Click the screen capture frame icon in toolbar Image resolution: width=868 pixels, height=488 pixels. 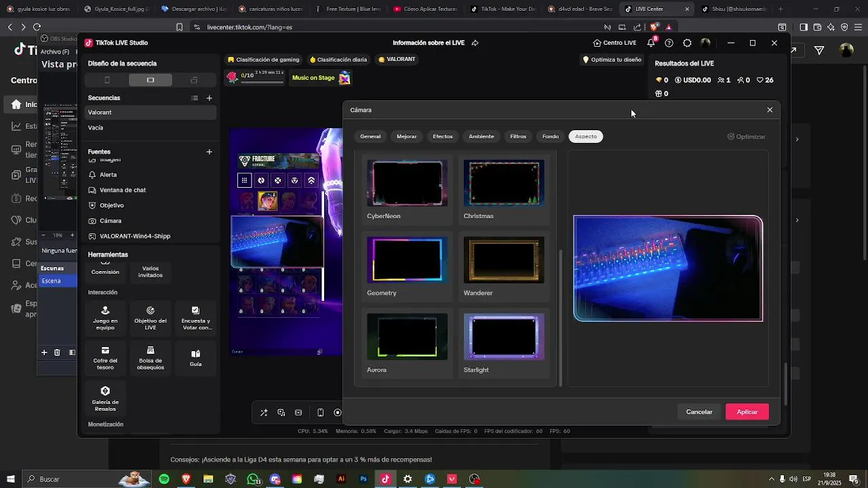pyautogui.click(x=298, y=413)
